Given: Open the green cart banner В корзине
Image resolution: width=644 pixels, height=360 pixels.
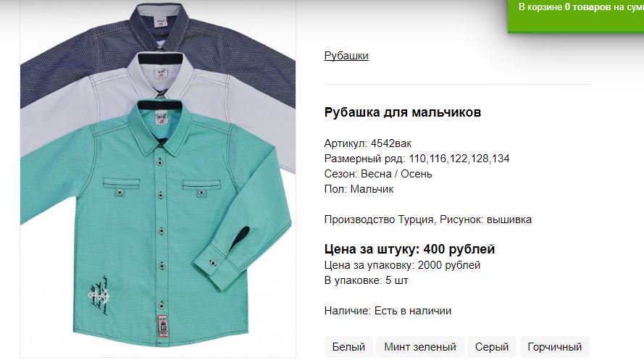Looking at the screenshot, I should (x=576, y=15).
